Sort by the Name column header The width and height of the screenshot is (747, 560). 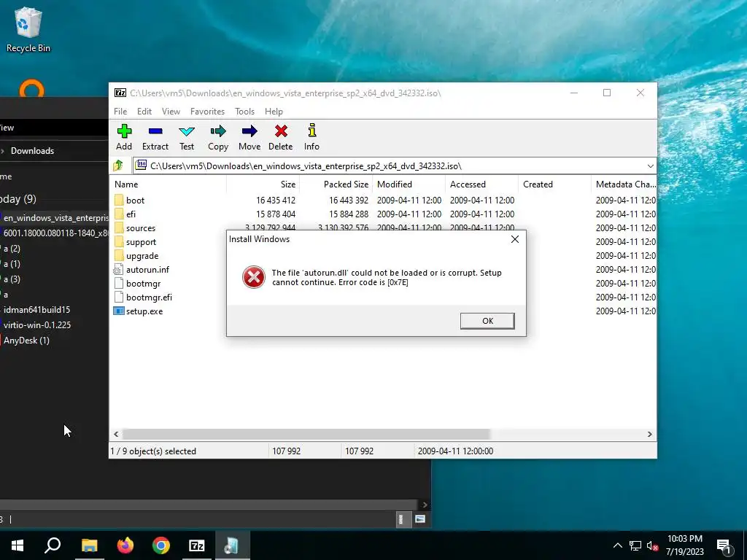(x=169, y=184)
